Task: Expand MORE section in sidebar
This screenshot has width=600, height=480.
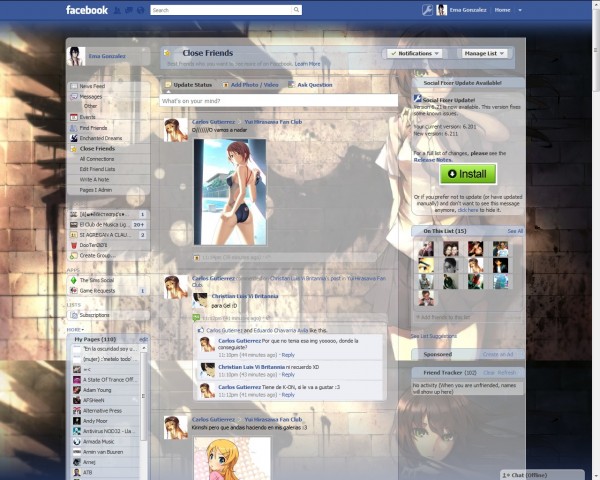Action: (75, 330)
